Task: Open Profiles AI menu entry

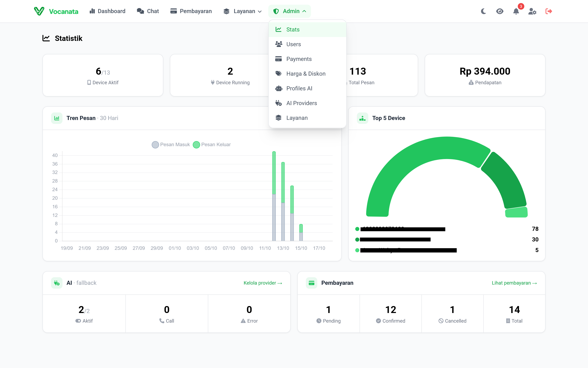Action: click(x=307, y=88)
